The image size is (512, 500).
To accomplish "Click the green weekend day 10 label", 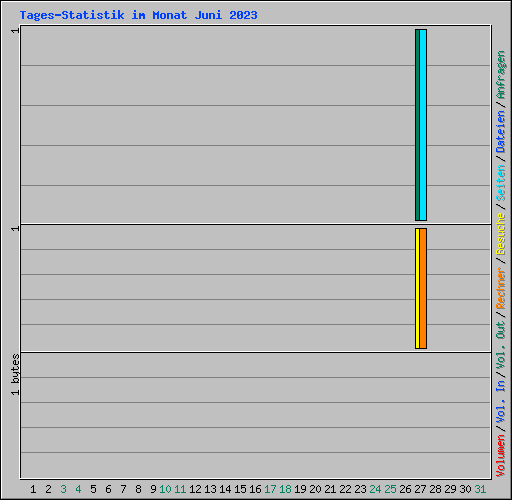I will (165, 489).
